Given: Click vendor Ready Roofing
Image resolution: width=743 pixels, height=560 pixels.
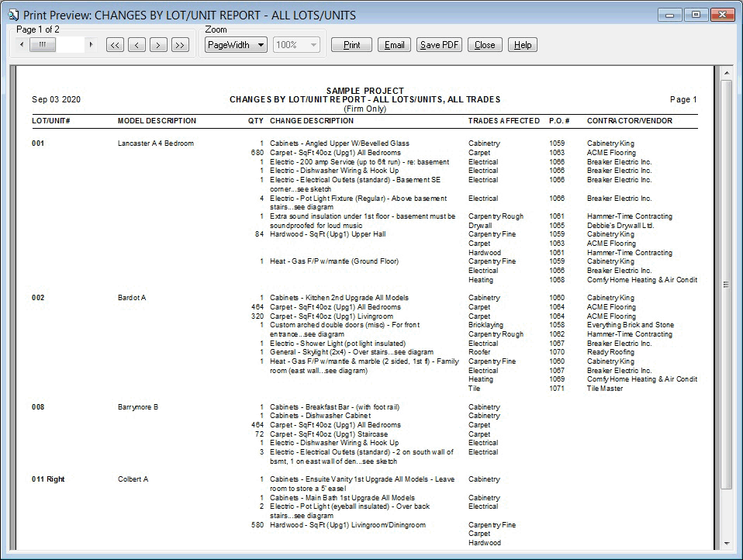Looking at the screenshot, I should tap(611, 352).
